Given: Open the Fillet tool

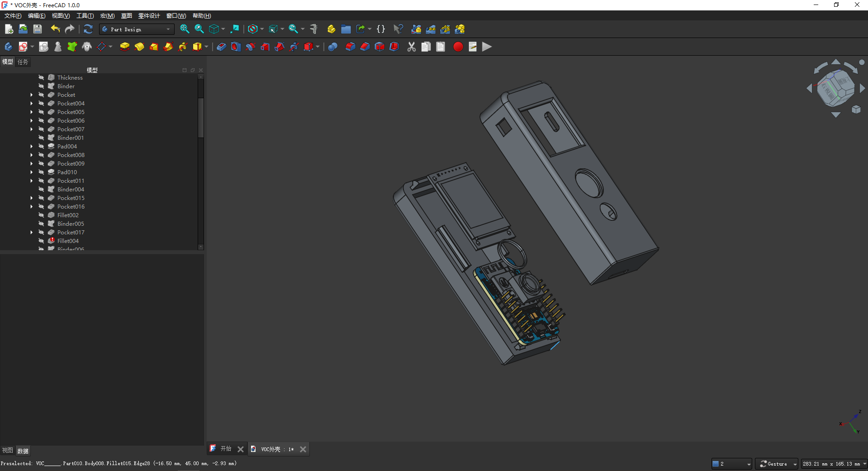Looking at the screenshot, I should click(351, 47).
